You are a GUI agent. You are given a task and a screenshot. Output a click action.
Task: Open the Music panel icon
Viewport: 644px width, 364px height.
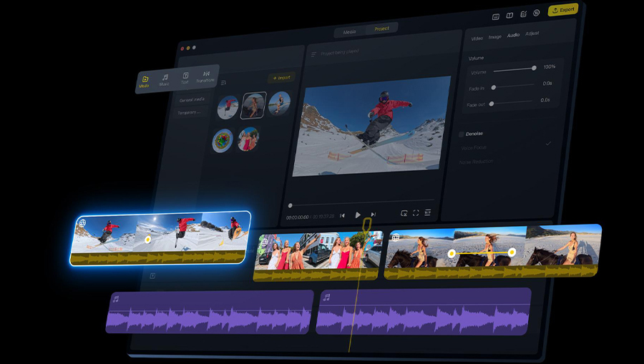tap(165, 80)
